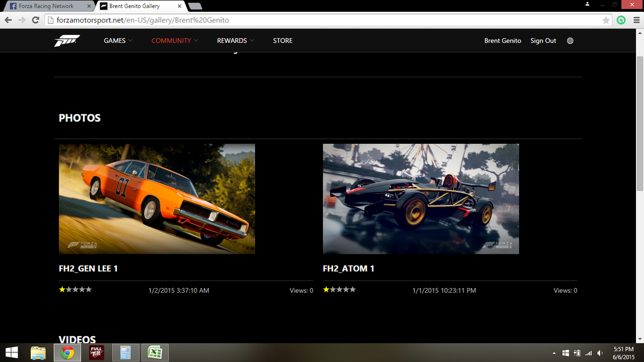Open network signal tray icon
644x362 pixels.
(588, 353)
